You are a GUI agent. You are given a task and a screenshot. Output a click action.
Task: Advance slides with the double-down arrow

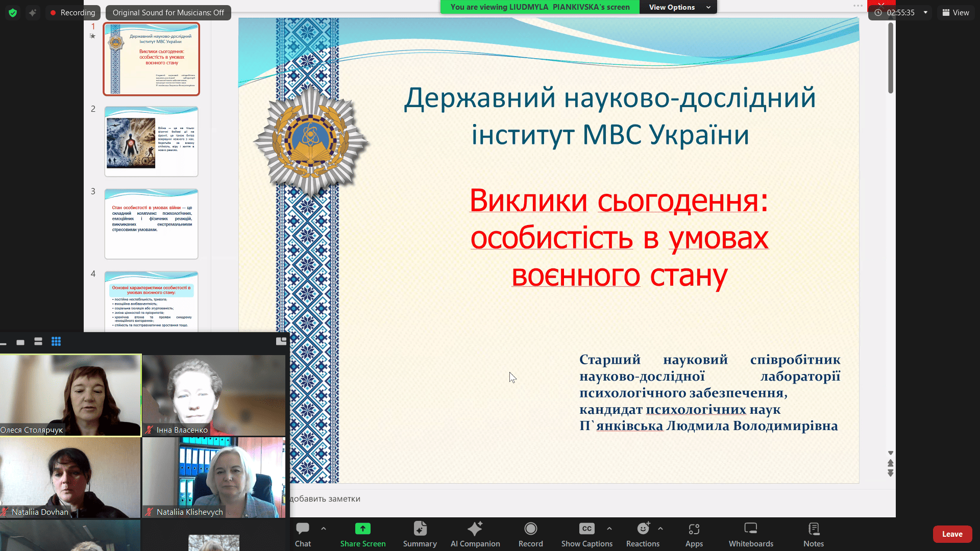[890, 473]
